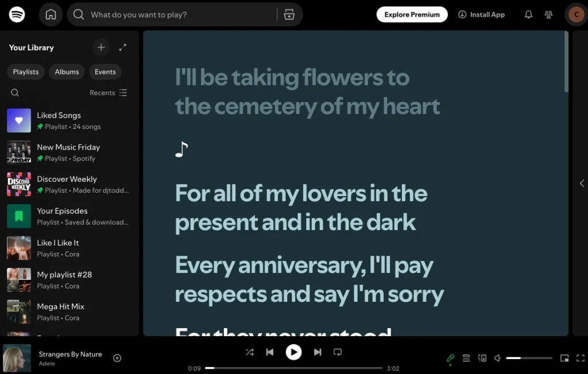Click the Install App link

click(x=482, y=14)
